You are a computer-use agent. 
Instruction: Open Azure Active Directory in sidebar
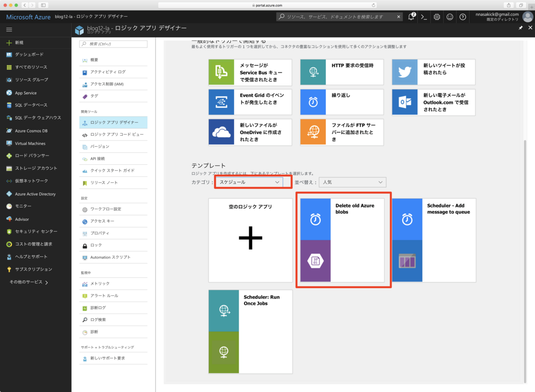tap(35, 194)
